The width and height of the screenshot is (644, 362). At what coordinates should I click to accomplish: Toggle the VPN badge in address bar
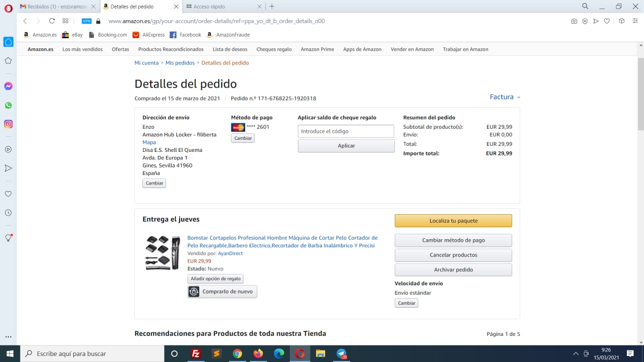click(x=87, y=21)
